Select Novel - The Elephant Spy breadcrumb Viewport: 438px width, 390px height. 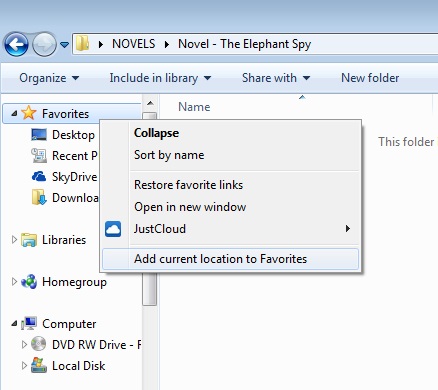coord(244,44)
